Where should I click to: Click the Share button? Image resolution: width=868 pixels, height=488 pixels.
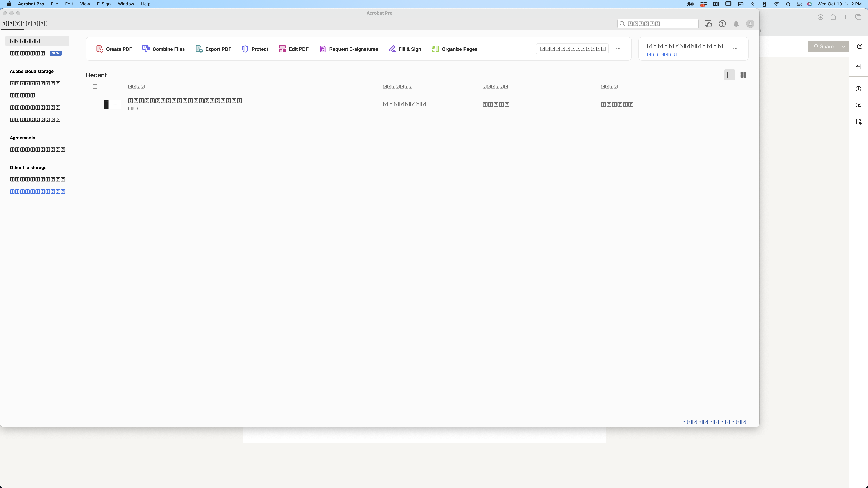point(823,46)
